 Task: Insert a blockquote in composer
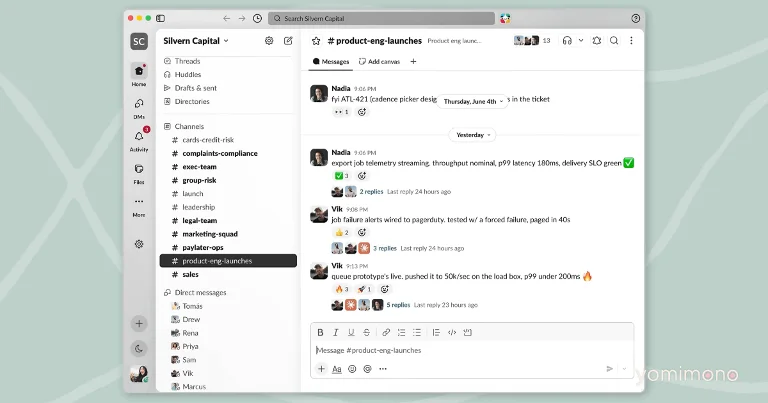point(436,332)
